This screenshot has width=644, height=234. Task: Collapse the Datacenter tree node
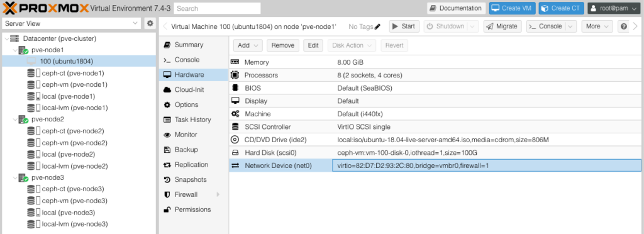[6, 38]
